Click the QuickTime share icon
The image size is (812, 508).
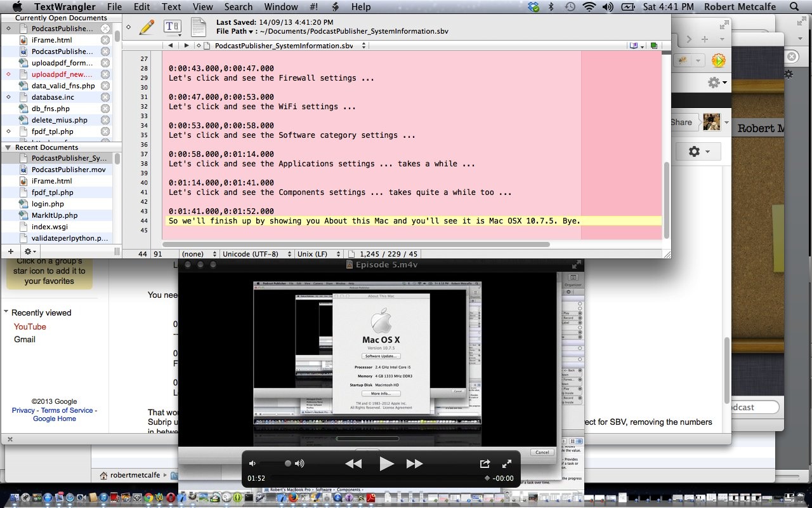[x=485, y=464]
